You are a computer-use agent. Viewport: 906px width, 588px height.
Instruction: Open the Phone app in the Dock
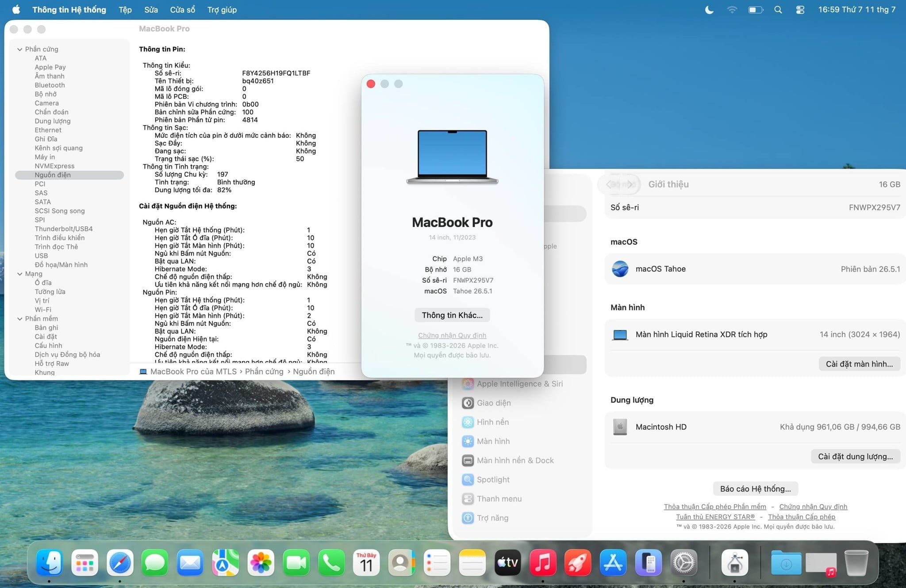pos(331,562)
